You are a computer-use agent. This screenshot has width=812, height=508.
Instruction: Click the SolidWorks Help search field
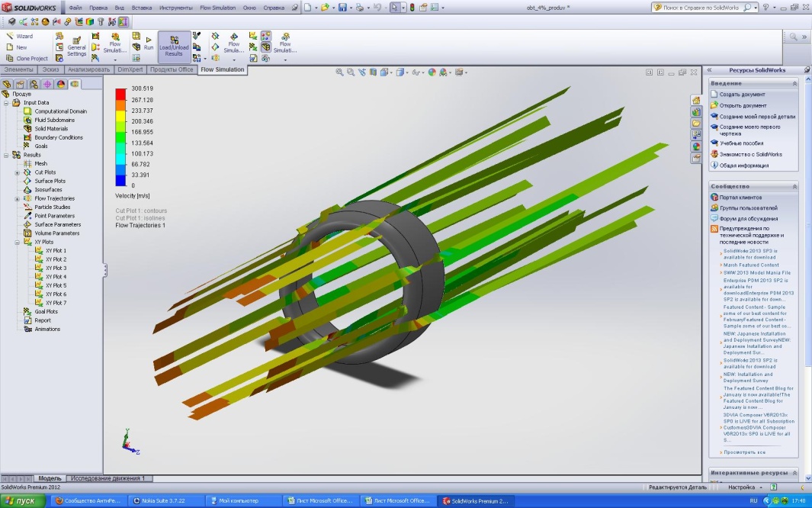coord(703,8)
